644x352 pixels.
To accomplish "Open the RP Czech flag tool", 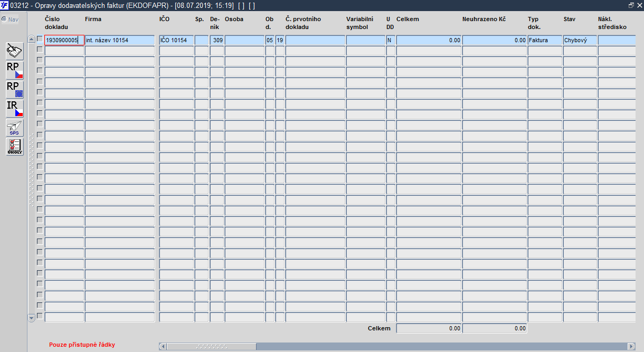I will click(x=15, y=70).
